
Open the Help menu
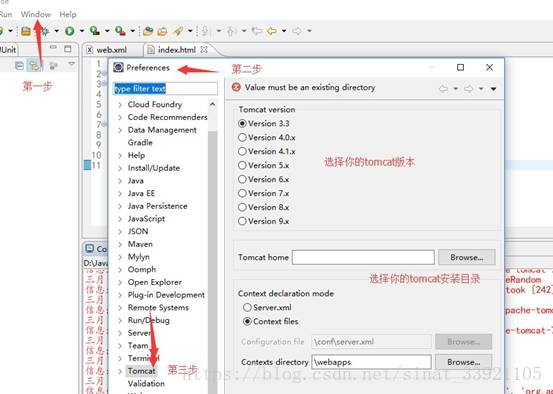point(68,14)
